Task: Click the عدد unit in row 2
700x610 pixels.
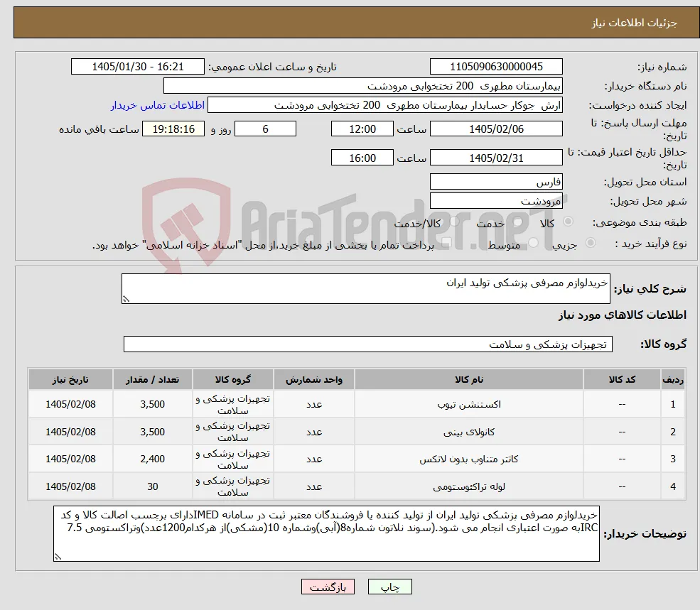Action: pos(314,432)
